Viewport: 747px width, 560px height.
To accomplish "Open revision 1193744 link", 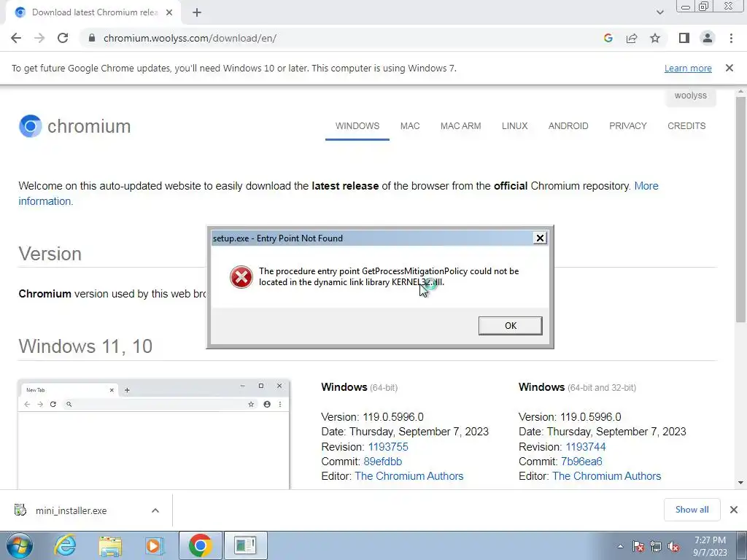I will coord(586,447).
